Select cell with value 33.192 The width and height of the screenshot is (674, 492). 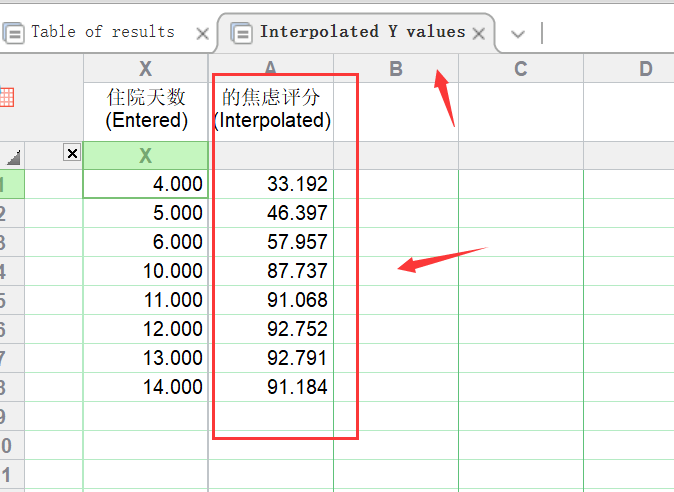point(271,184)
